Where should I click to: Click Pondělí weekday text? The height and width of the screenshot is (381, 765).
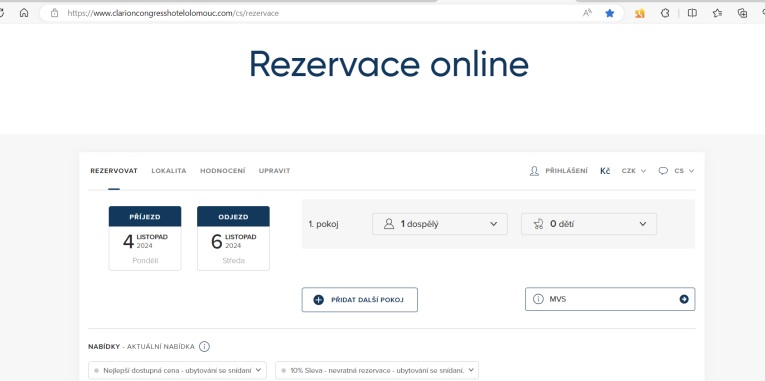pyautogui.click(x=145, y=261)
